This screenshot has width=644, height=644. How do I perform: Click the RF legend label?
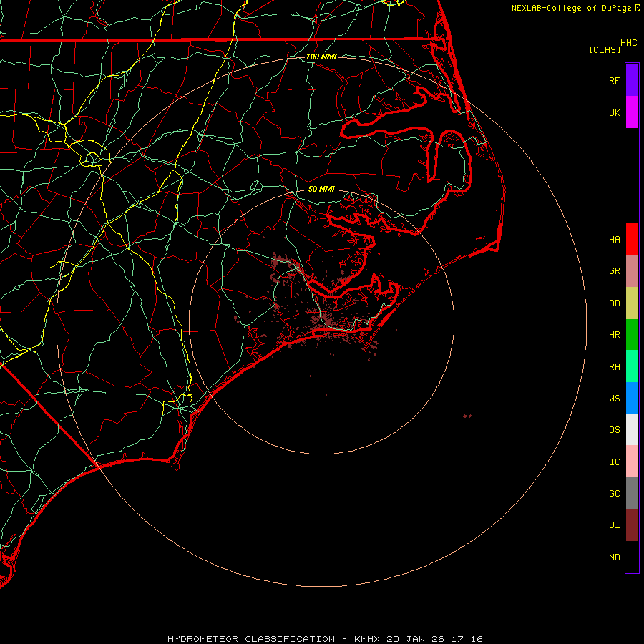[x=614, y=80]
